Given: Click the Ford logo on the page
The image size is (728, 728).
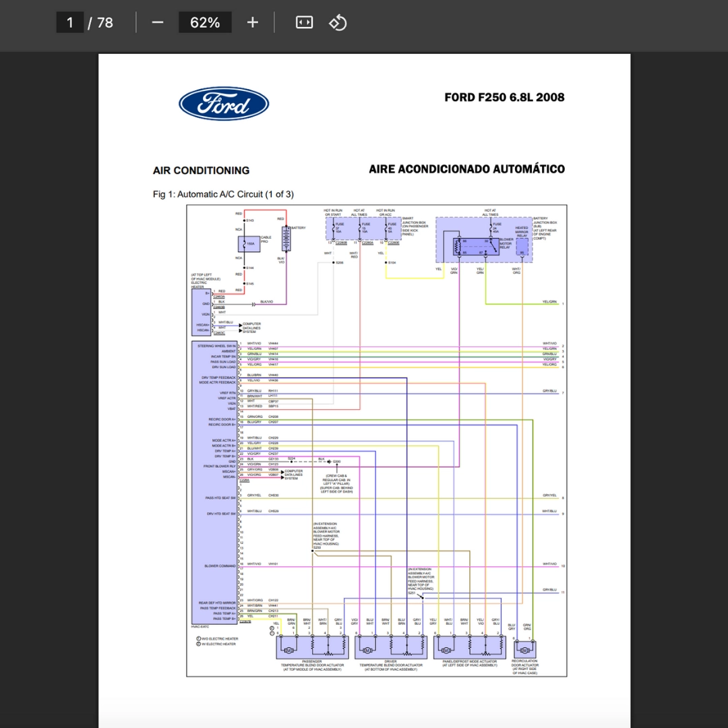Looking at the screenshot, I should pos(224,104).
